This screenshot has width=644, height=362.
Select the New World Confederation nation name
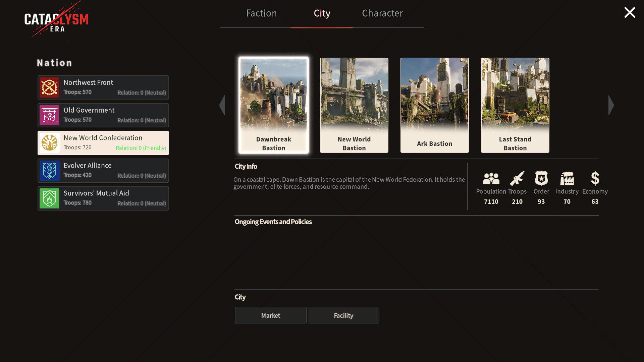point(103,138)
